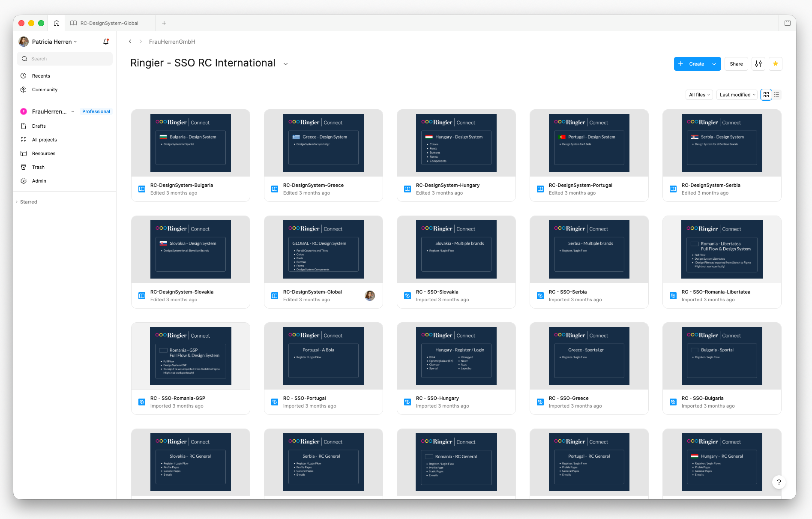Open the Create button dropdown arrow
Viewport: 812px width, 519px height.
(714, 64)
